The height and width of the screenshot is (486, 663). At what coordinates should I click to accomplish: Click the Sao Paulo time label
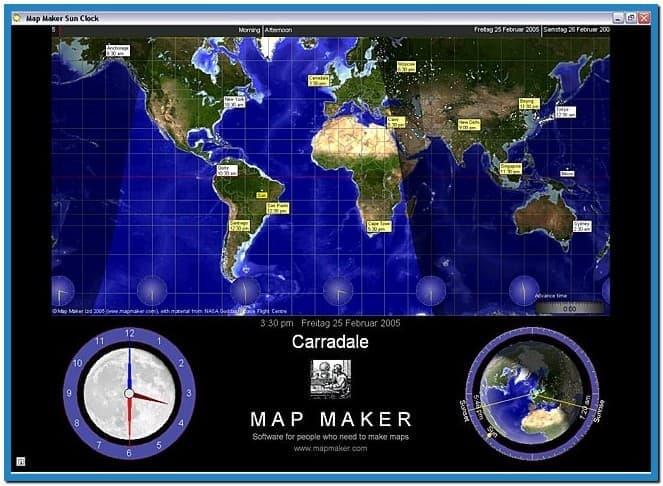point(278,208)
